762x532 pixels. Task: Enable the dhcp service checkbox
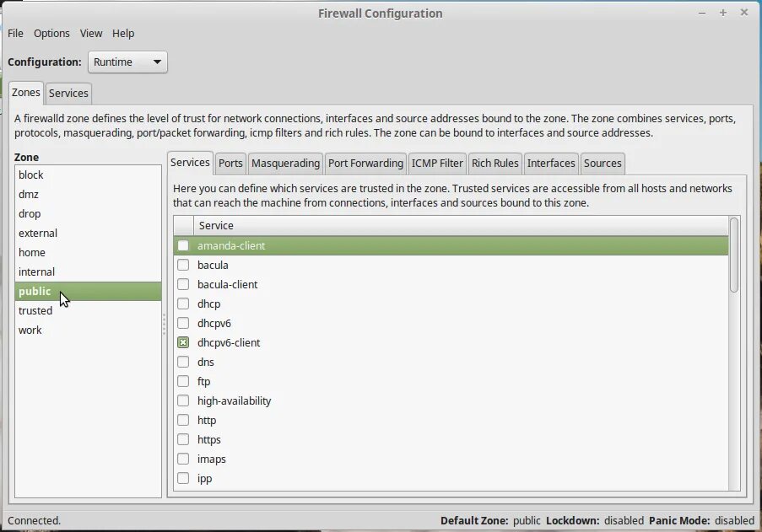(x=183, y=304)
